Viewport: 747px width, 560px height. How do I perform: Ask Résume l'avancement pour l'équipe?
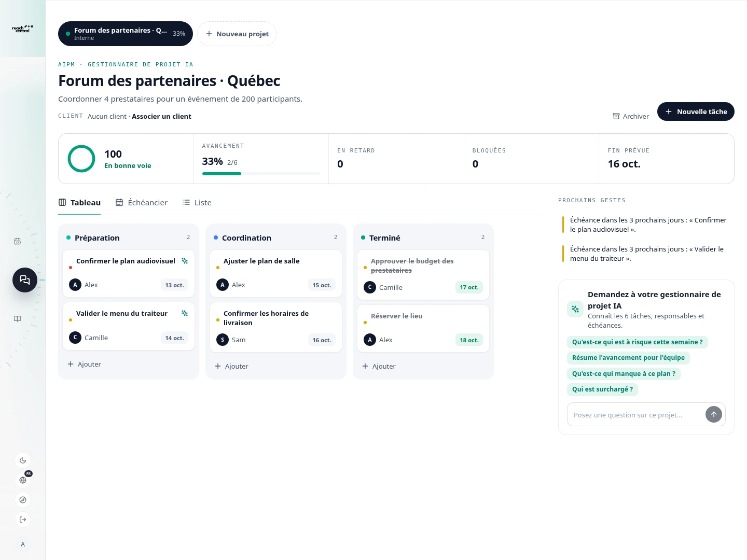628,358
